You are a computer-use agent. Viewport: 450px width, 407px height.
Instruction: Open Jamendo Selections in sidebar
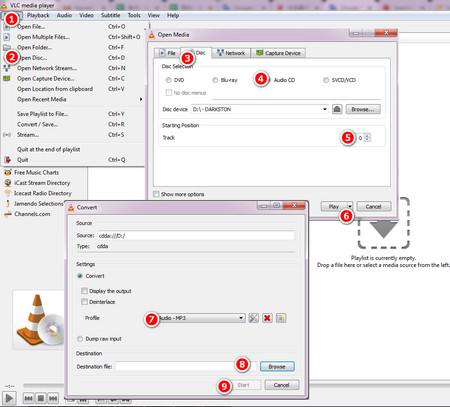click(38, 203)
